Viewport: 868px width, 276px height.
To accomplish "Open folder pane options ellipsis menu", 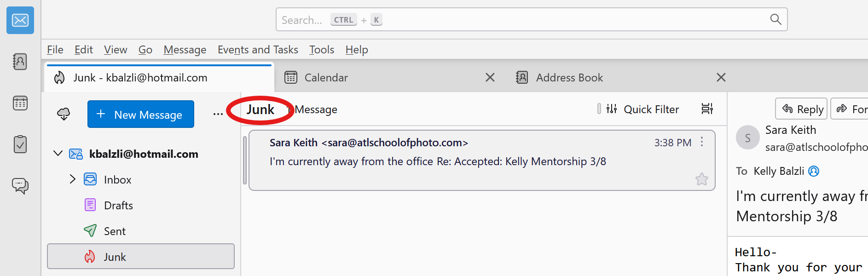I will pyautogui.click(x=218, y=114).
